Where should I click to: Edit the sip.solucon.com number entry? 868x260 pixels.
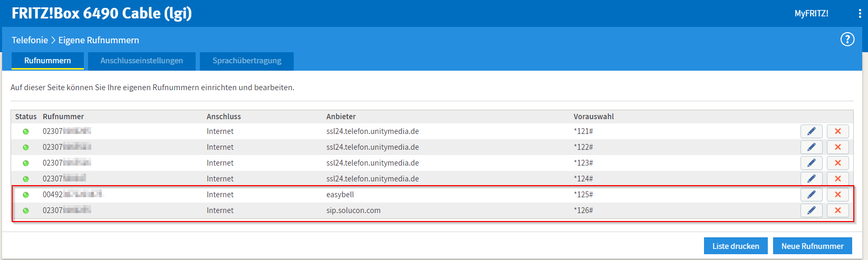point(811,210)
